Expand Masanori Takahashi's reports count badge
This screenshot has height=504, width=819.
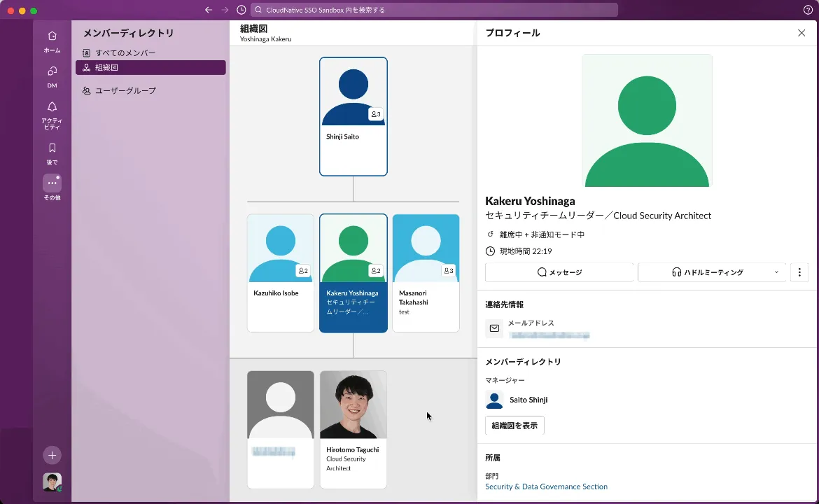click(449, 271)
